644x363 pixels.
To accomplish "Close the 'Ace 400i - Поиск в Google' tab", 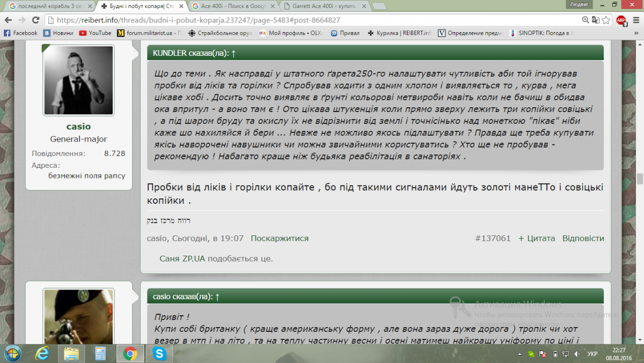I will [274, 6].
